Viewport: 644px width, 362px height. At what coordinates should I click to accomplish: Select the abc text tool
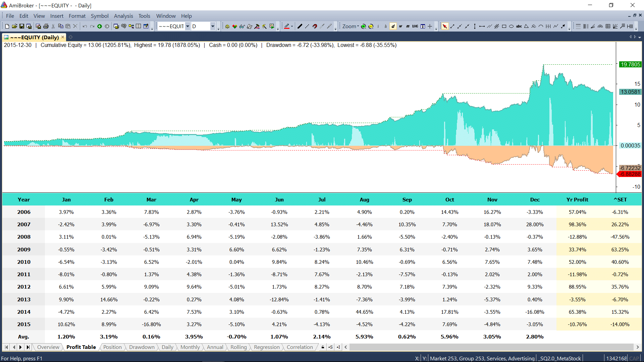(x=519, y=26)
